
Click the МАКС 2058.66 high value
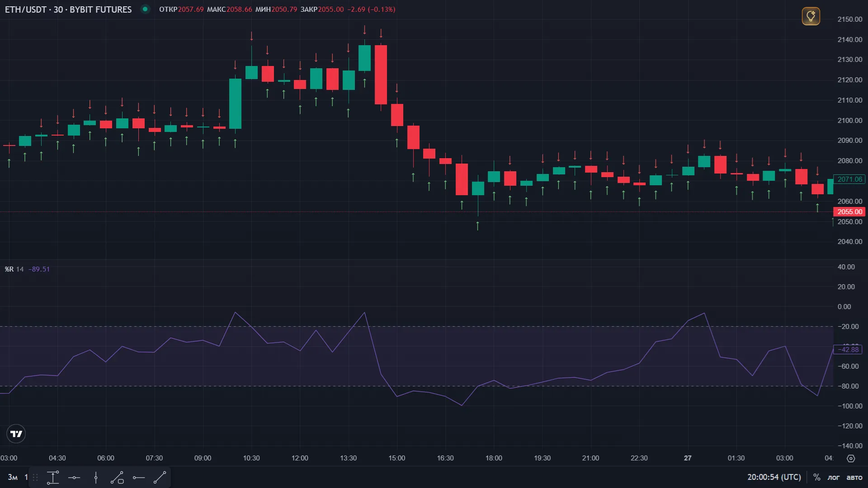click(230, 9)
